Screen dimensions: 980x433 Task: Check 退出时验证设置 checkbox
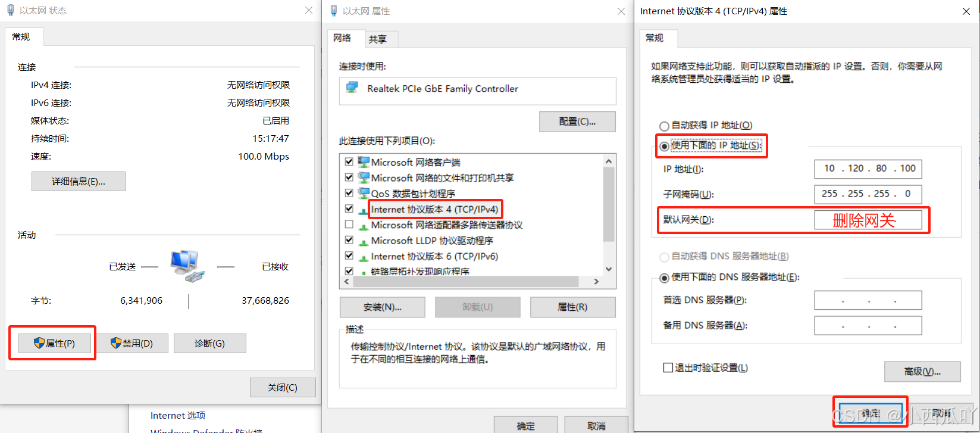pyautogui.click(x=668, y=367)
